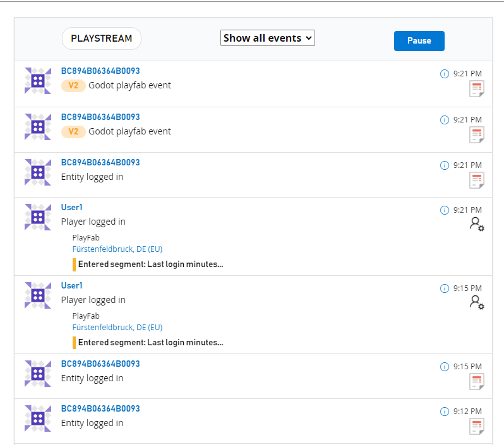Image resolution: width=504 pixels, height=445 pixels.
Task: Click V2 badge on second Godot event
Action: tap(73, 131)
